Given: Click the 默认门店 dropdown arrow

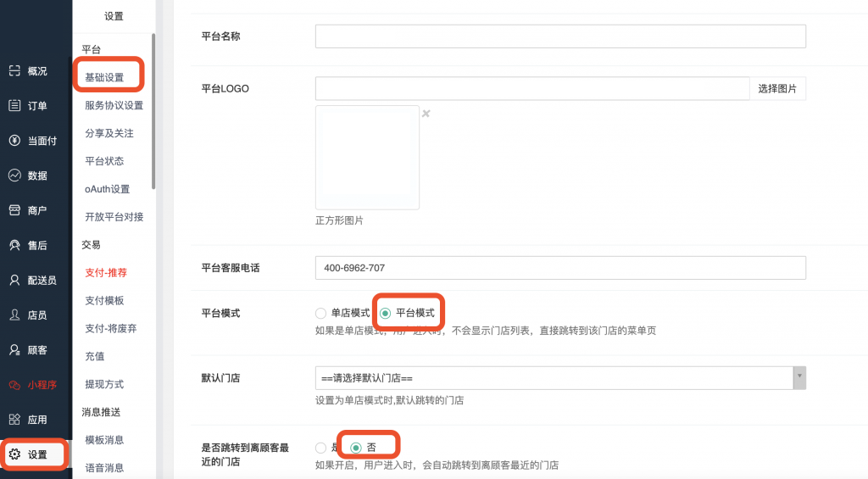Looking at the screenshot, I should [x=798, y=378].
